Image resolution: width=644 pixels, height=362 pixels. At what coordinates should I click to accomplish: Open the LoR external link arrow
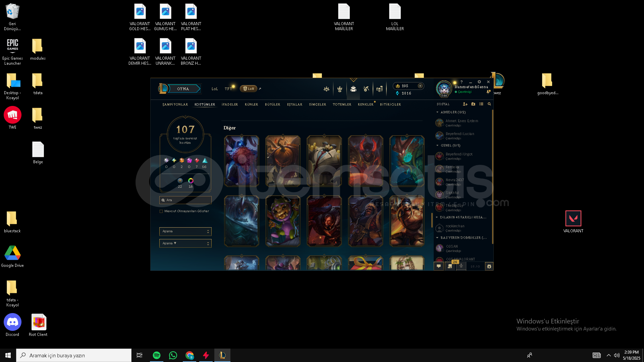[260, 89]
